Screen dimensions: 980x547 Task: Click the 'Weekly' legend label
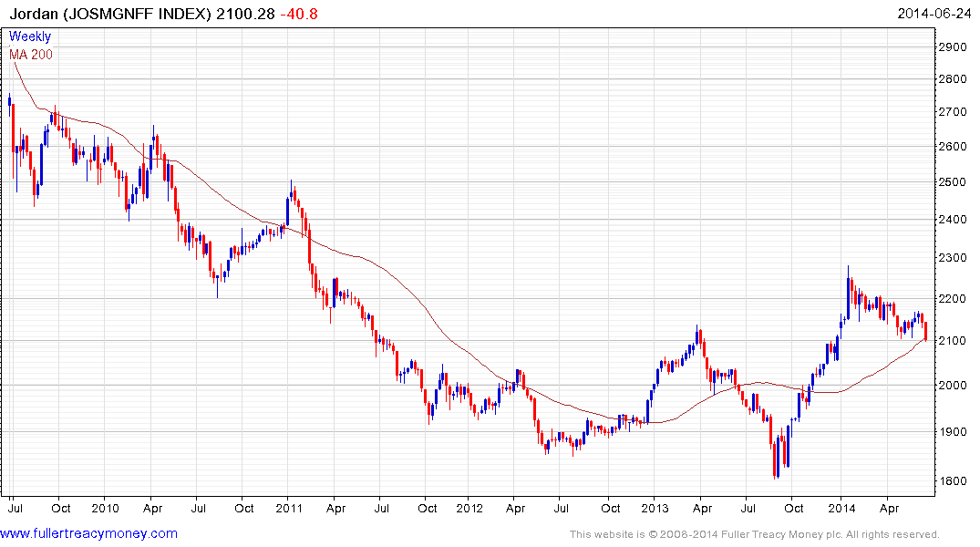click(30, 36)
